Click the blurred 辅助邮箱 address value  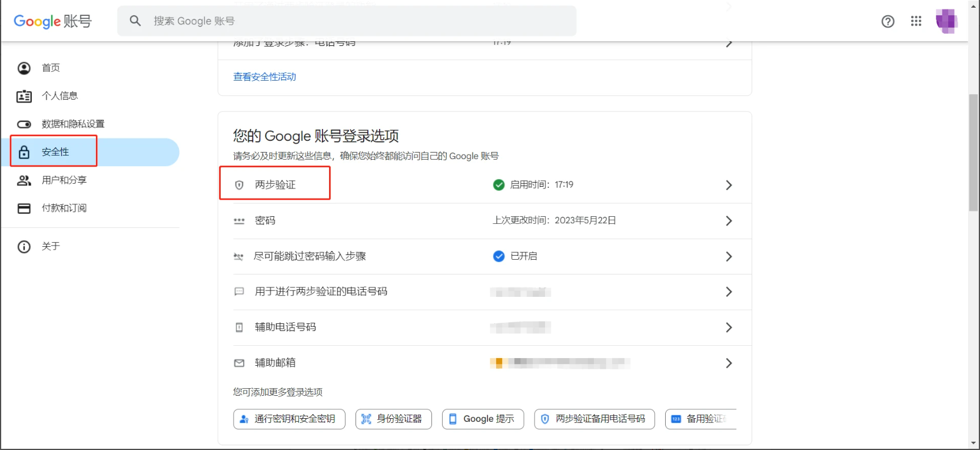[560, 363]
